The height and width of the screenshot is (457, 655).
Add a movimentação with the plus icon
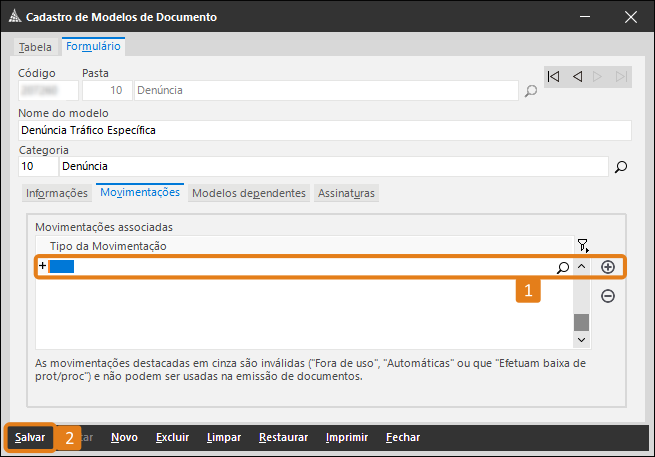point(607,267)
